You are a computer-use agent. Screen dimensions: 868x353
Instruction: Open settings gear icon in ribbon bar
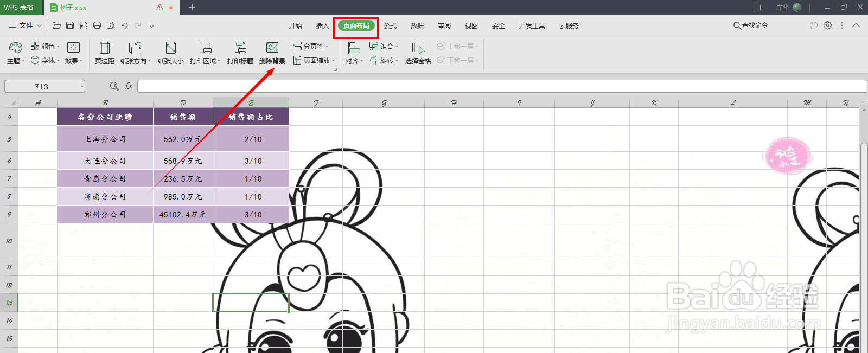tap(828, 25)
